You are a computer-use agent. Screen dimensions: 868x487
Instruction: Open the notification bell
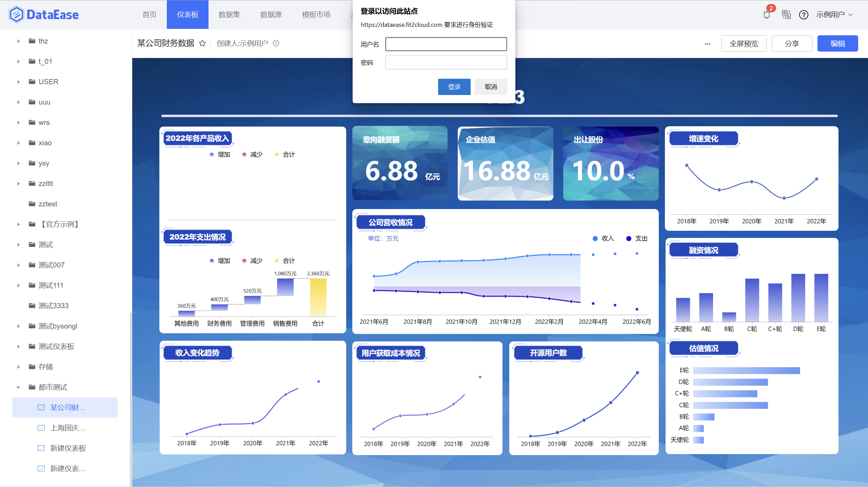click(x=767, y=15)
